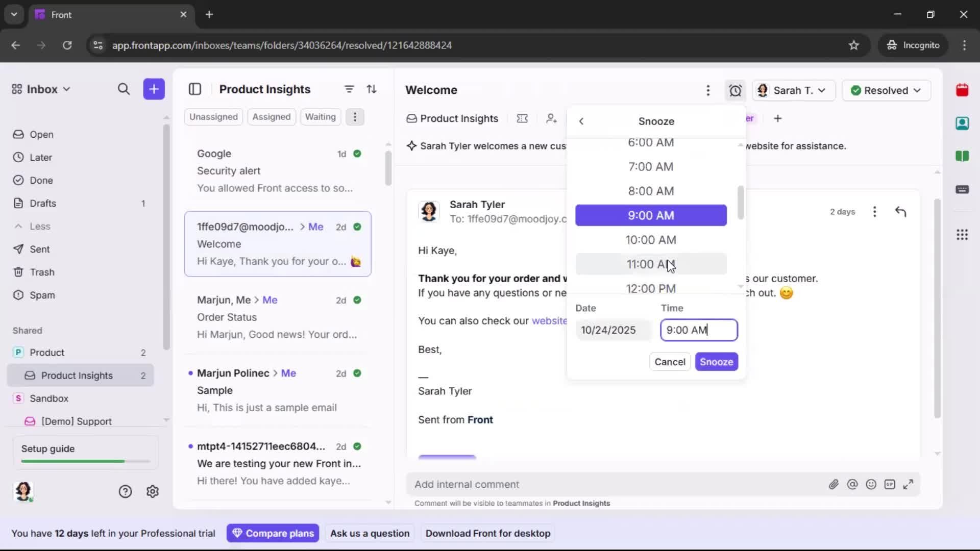Mention a teammate with the @ icon

coord(852,484)
